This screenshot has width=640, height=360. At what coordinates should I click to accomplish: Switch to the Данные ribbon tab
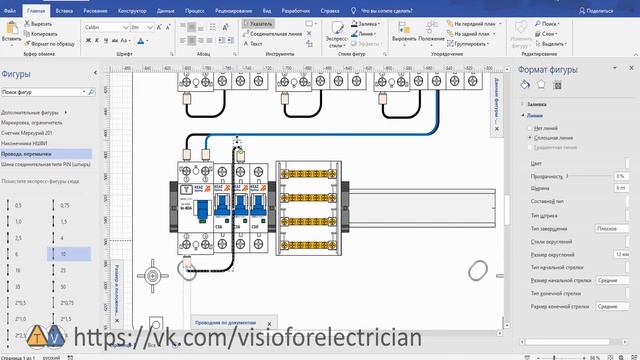165,11
